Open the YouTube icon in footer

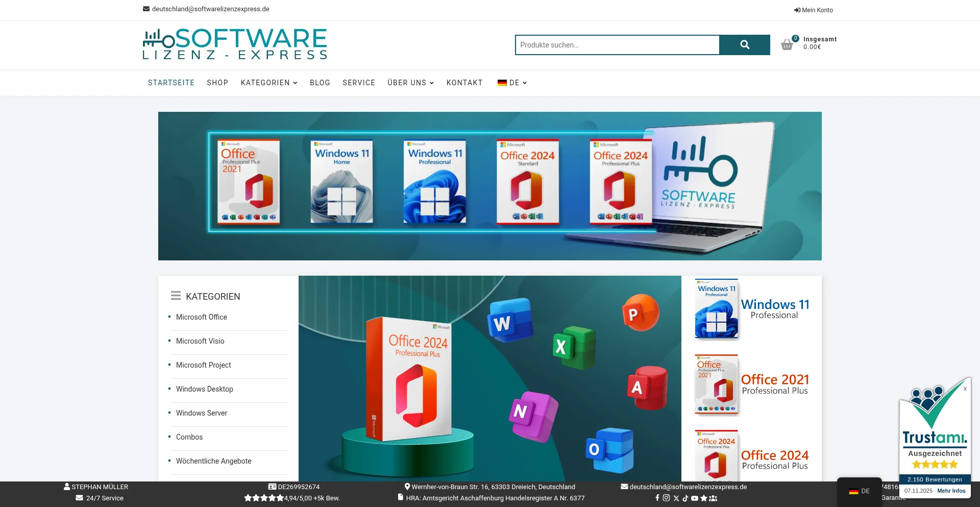coord(695,498)
